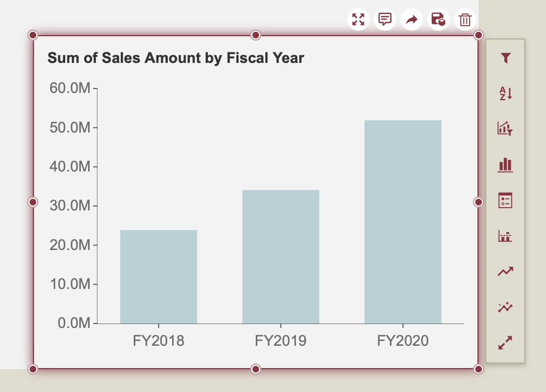Screen dimensions: 546x392
Task: Click the chart title 'Sum of Sales Amount by Fiscal Year'
Action: point(176,58)
